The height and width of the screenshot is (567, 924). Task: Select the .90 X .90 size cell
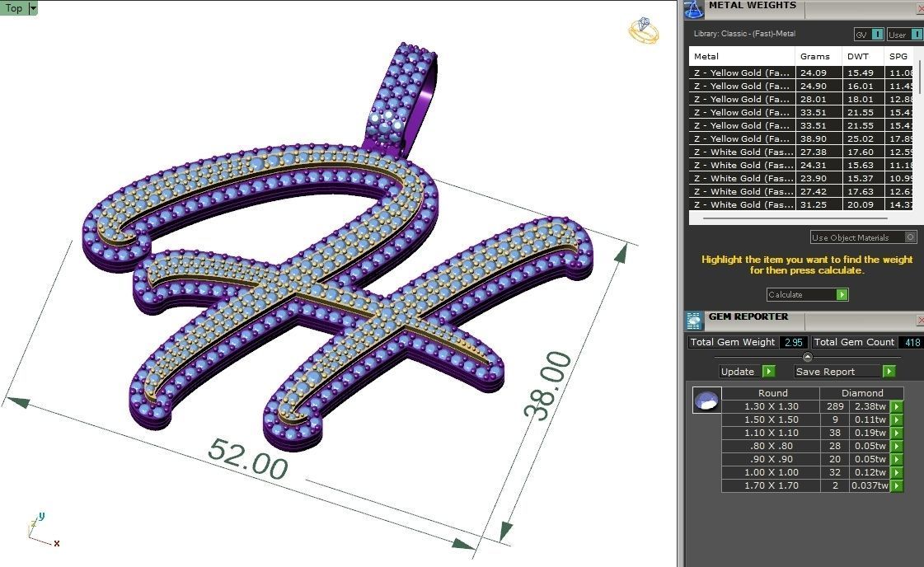click(771, 459)
